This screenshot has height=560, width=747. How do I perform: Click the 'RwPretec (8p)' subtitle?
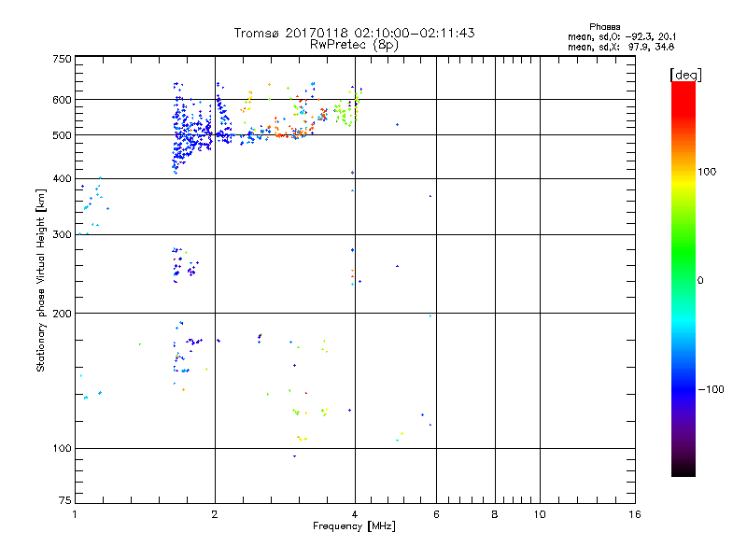(354, 45)
